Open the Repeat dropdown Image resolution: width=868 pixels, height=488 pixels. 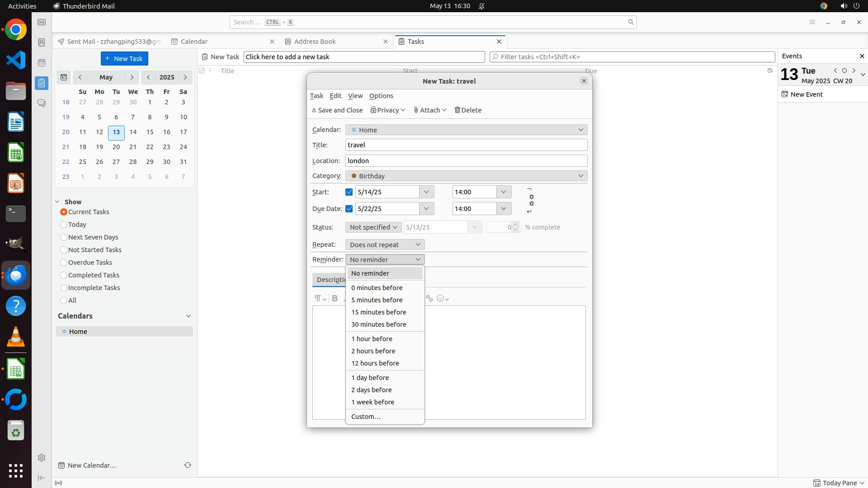click(x=385, y=244)
